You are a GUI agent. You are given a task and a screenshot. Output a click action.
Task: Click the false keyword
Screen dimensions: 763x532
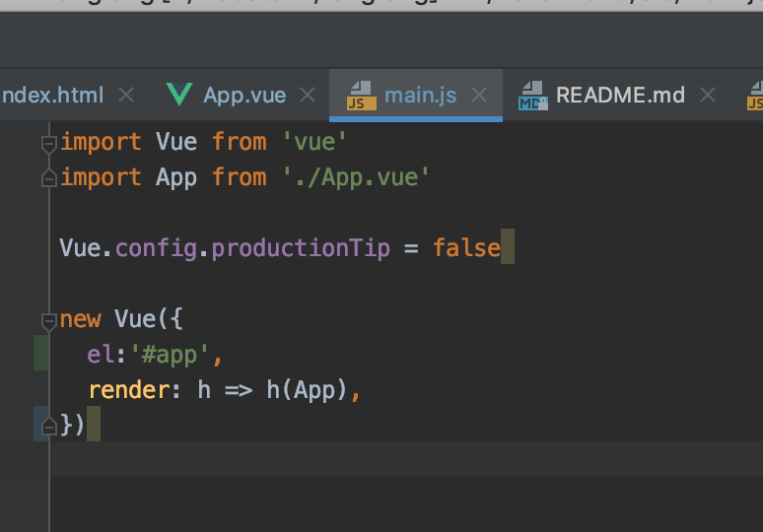coord(466,248)
